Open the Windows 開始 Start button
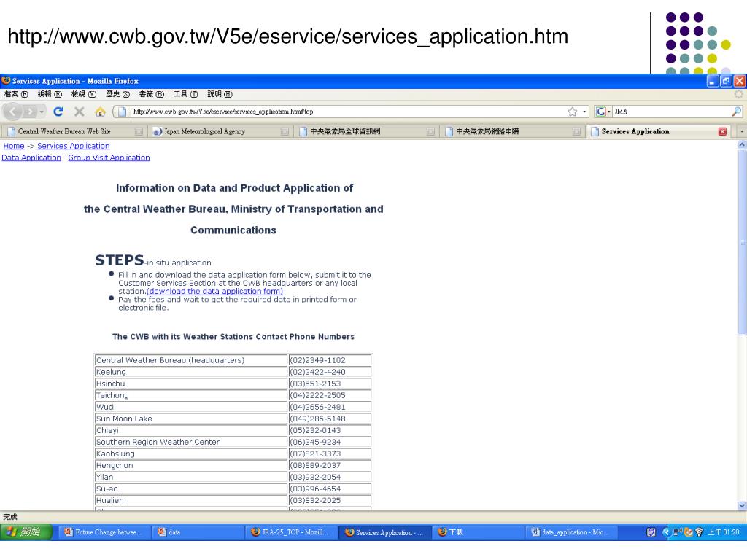This screenshot has height=560, width=747. click(x=26, y=532)
